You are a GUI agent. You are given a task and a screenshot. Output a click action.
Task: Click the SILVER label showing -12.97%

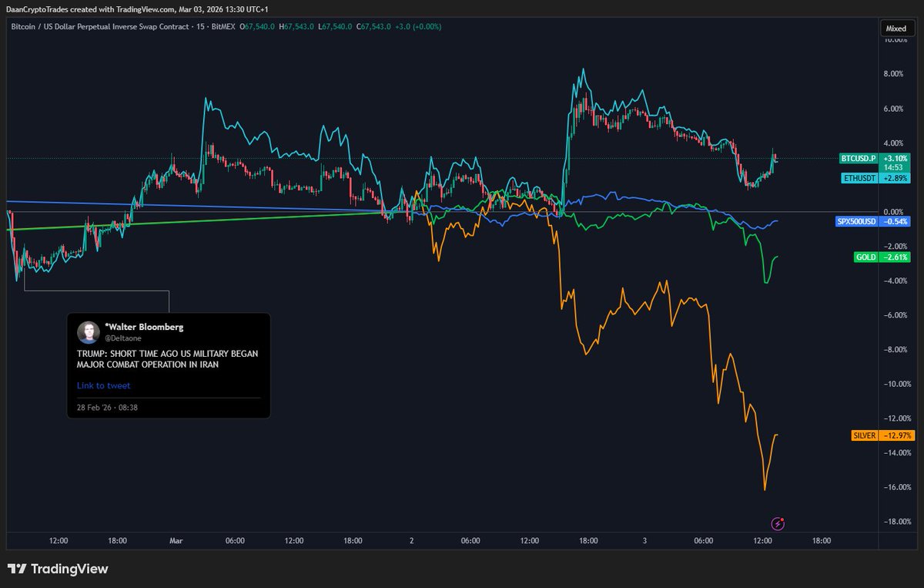click(x=866, y=435)
